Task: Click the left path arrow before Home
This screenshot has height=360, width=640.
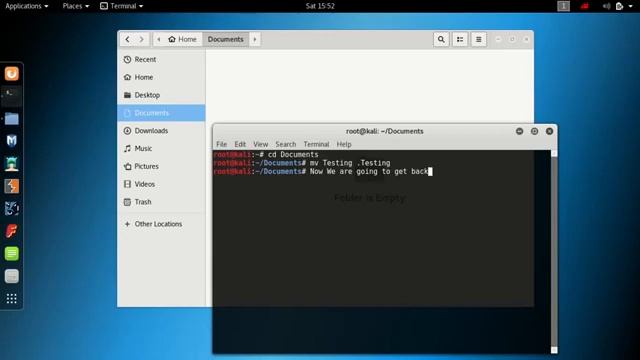Action: click(159, 39)
